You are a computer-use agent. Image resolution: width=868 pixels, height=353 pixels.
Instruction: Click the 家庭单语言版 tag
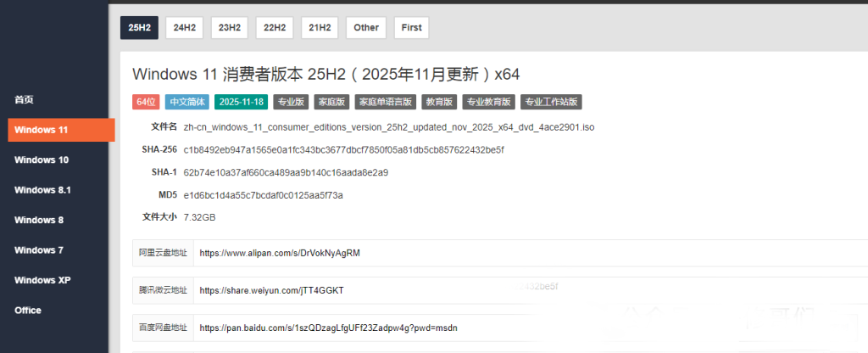(386, 102)
